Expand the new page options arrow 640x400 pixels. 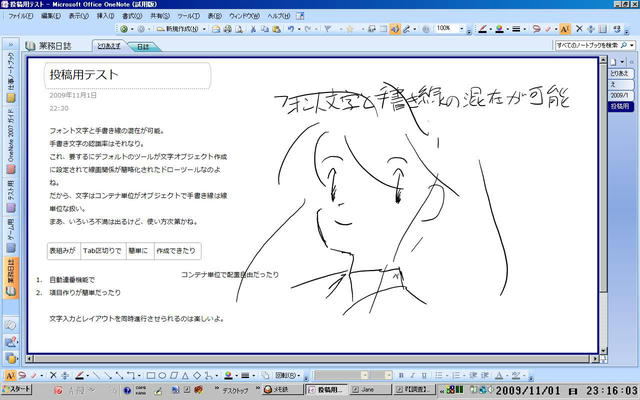(622, 62)
